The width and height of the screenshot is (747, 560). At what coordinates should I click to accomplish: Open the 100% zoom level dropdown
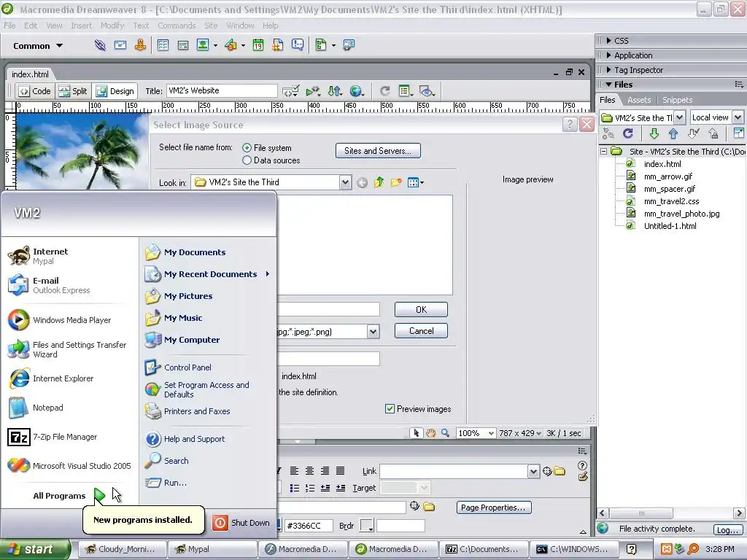pyautogui.click(x=491, y=433)
